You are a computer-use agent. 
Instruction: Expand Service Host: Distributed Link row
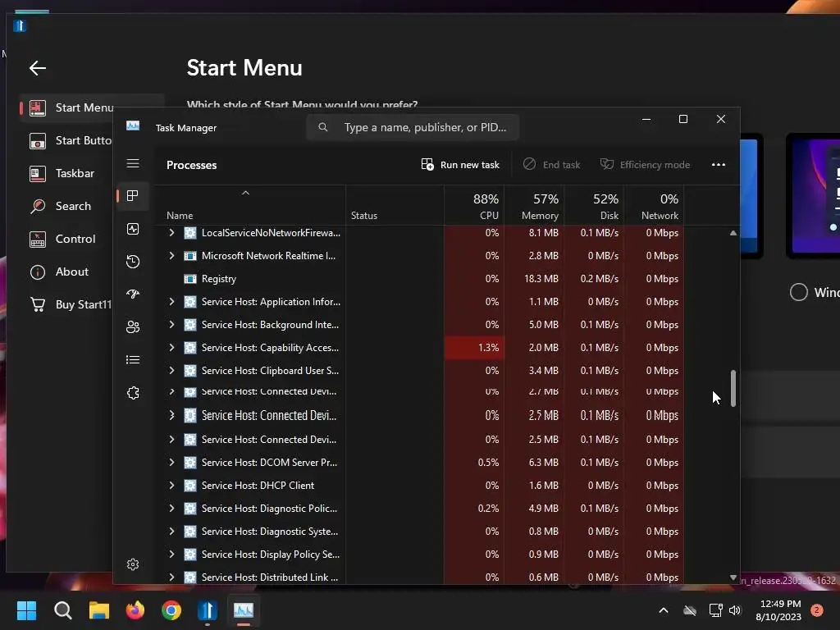(x=171, y=577)
